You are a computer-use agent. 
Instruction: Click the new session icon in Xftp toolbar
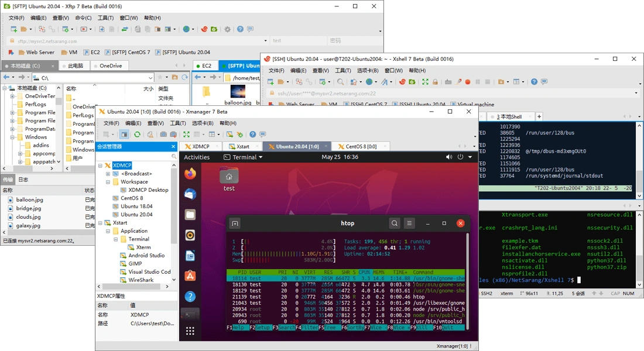pos(13,29)
